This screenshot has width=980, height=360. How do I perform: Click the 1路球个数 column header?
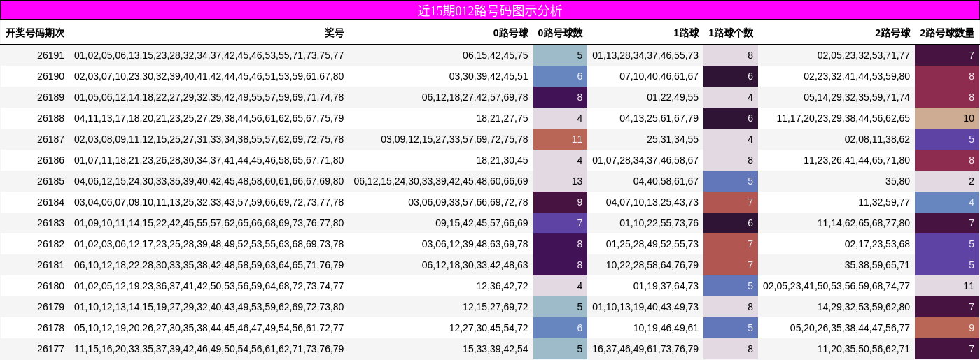(x=731, y=33)
